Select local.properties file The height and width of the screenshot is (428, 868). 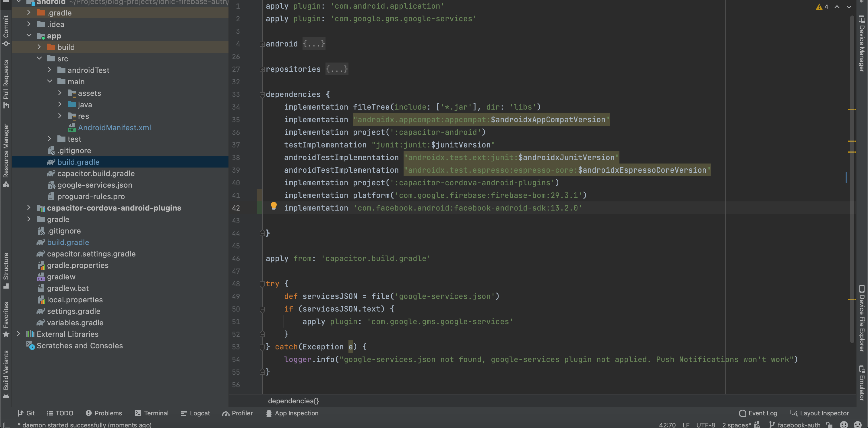click(x=70, y=300)
